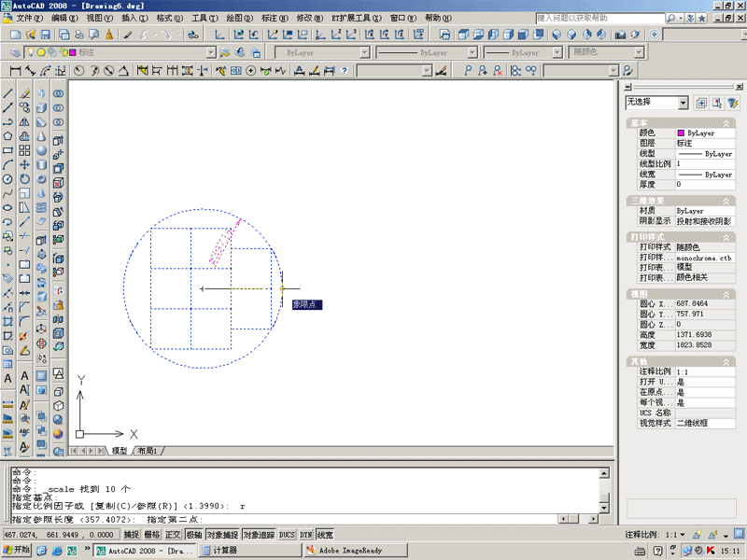
Task: Open the 文件(F) menu
Action: click(x=29, y=18)
